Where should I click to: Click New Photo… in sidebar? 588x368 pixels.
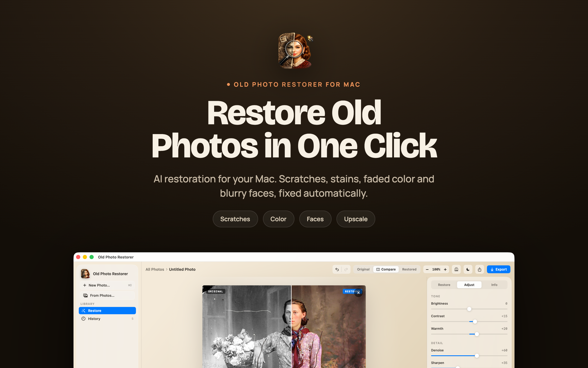pyautogui.click(x=107, y=285)
